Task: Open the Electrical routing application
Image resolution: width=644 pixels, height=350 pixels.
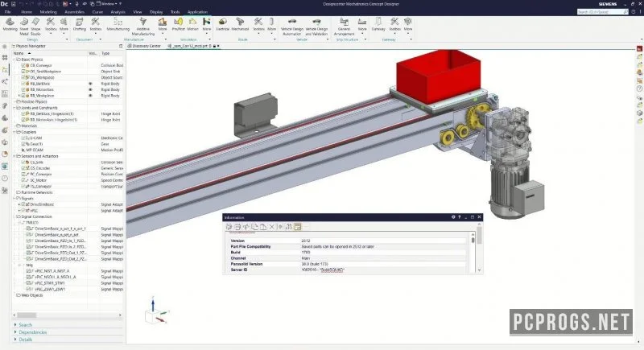Action: click(x=223, y=24)
